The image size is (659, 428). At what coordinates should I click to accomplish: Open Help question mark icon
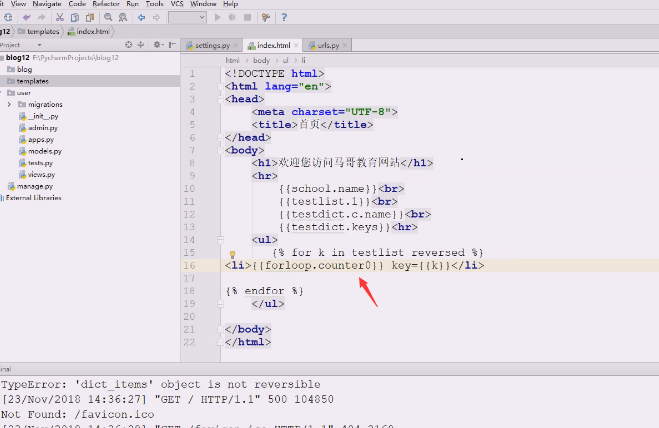(284, 17)
